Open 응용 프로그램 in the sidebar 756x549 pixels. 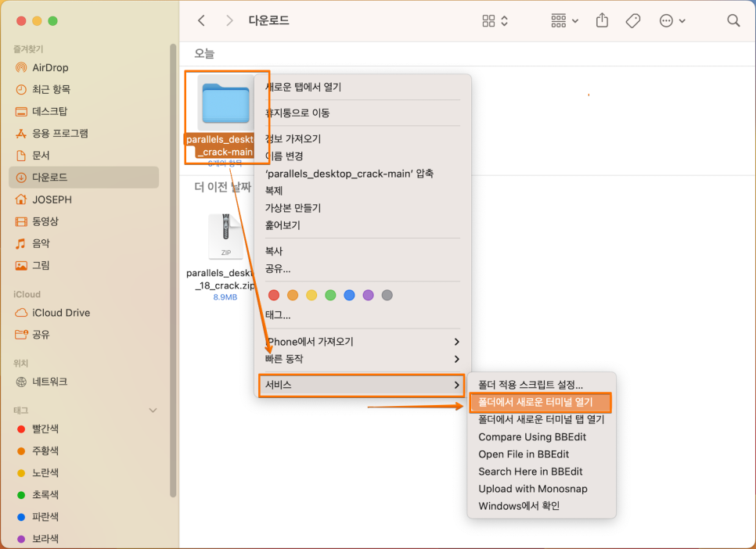(84, 133)
